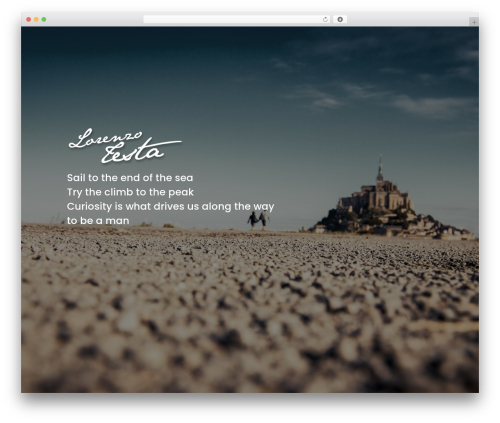Viewport: 500px width, 423px height.
Task: Click the reload icon in address bar
Action: click(325, 20)
